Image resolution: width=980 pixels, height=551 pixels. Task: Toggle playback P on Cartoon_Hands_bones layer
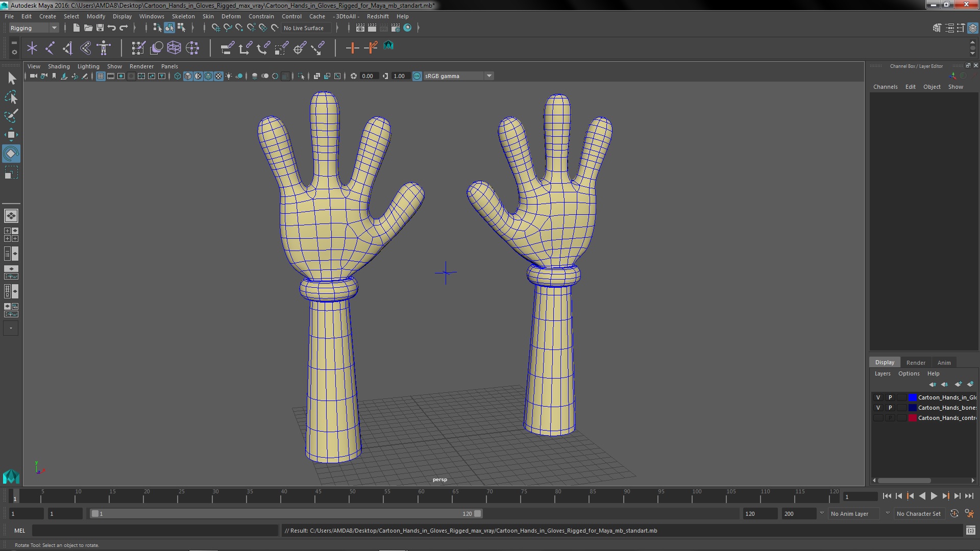pyautogui.click(x=890, y=408)
